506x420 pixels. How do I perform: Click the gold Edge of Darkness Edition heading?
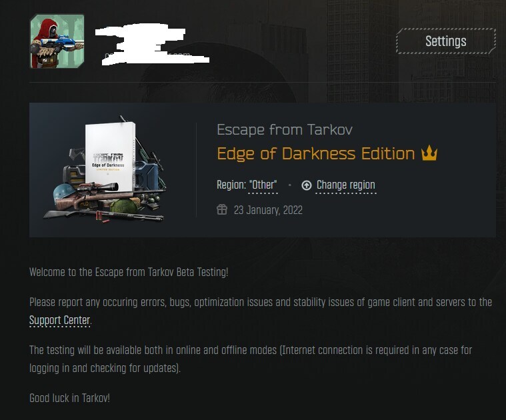[x=316, y=153]
